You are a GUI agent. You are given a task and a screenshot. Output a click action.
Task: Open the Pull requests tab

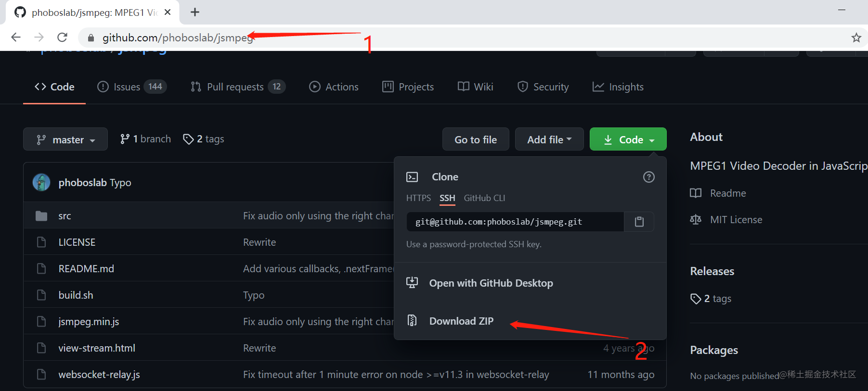[x=238, y=87]
